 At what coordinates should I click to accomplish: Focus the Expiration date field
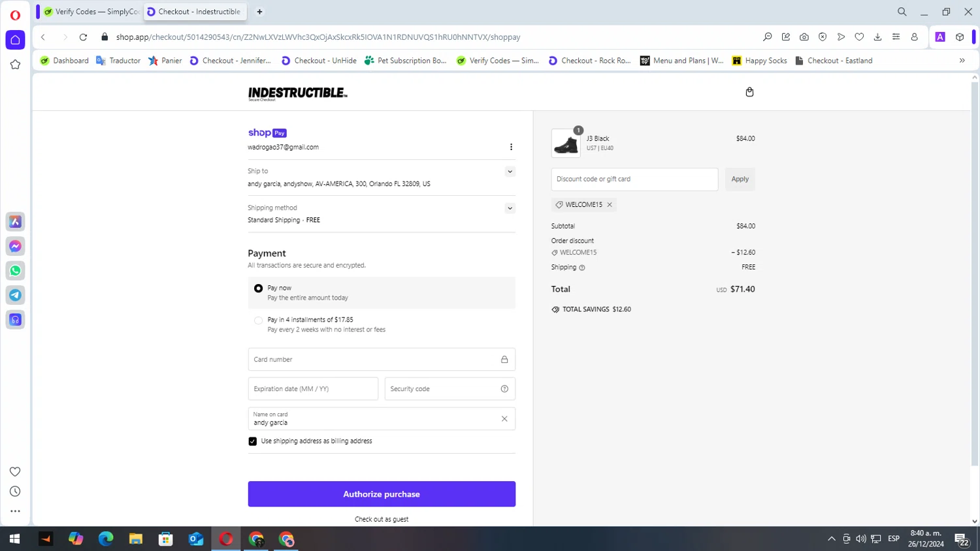click(x=313, y=389)
